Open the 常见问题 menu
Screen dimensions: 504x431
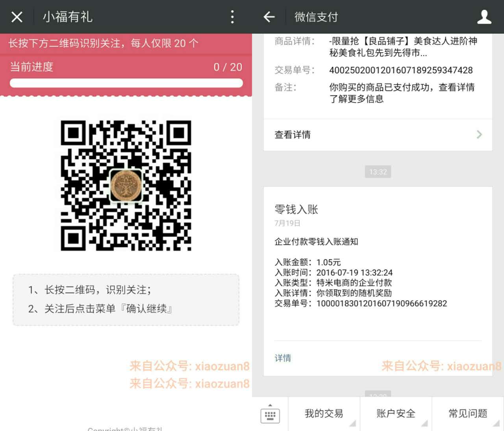(x=468, y=414)
